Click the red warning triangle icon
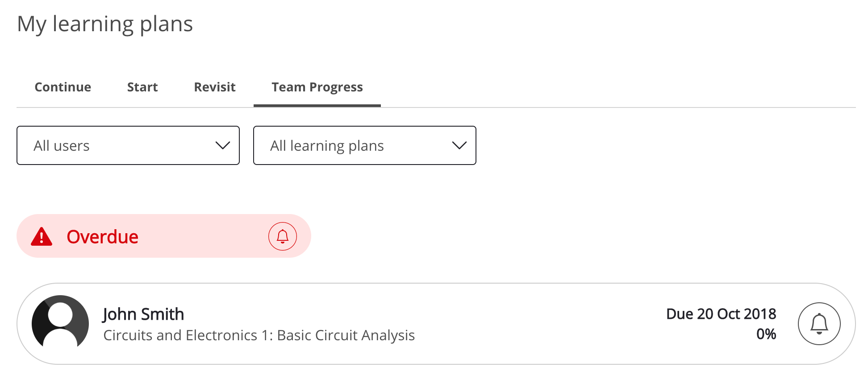 tap(42, 237)
